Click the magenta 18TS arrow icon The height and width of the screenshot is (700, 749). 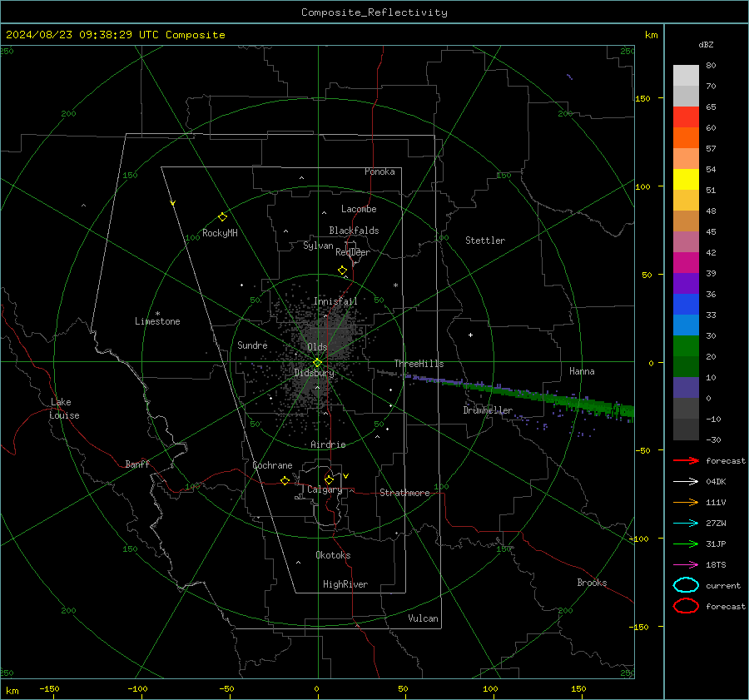pyautogui.click(x=686, y=565)
